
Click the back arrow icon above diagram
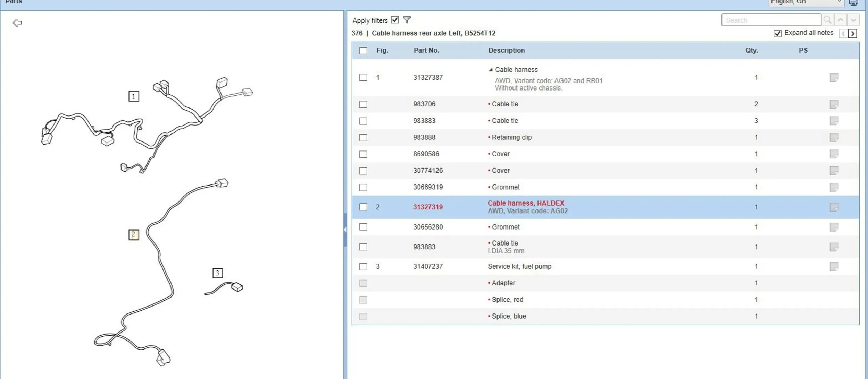click(x=17, y=23)
